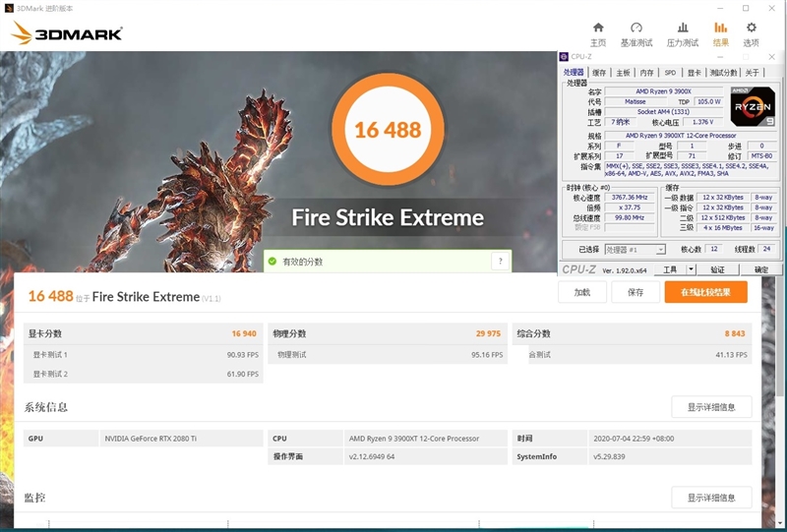
Task: Switch to CPU-Z 关于 tab
Action: [x=752, y=73]
